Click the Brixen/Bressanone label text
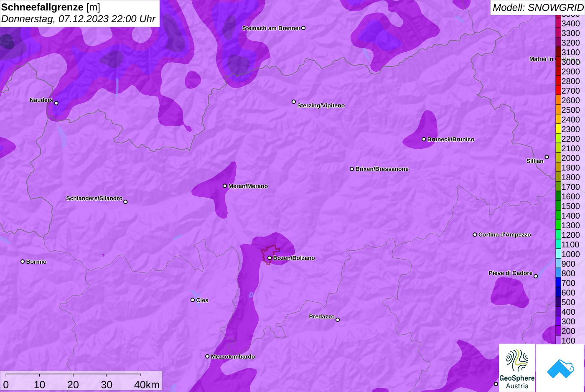Screen dimensions: 585x392 (x=382, y=169)
